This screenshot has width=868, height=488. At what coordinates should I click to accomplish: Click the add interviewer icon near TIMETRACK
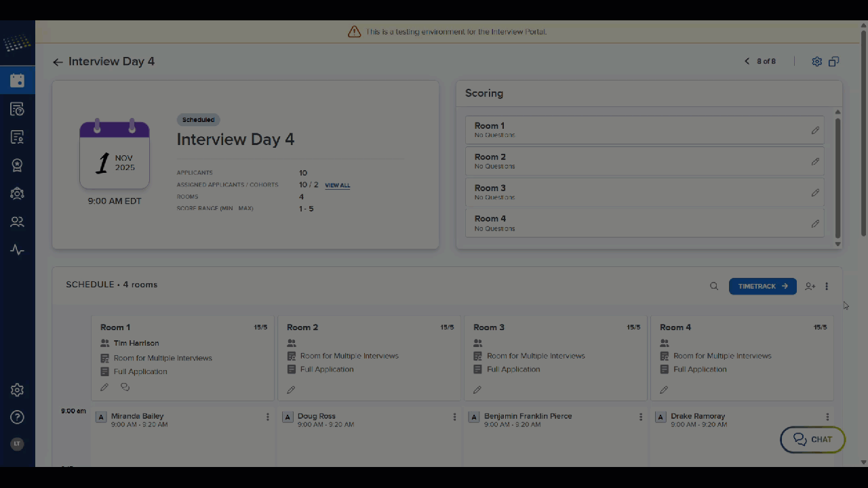[810, 286]
